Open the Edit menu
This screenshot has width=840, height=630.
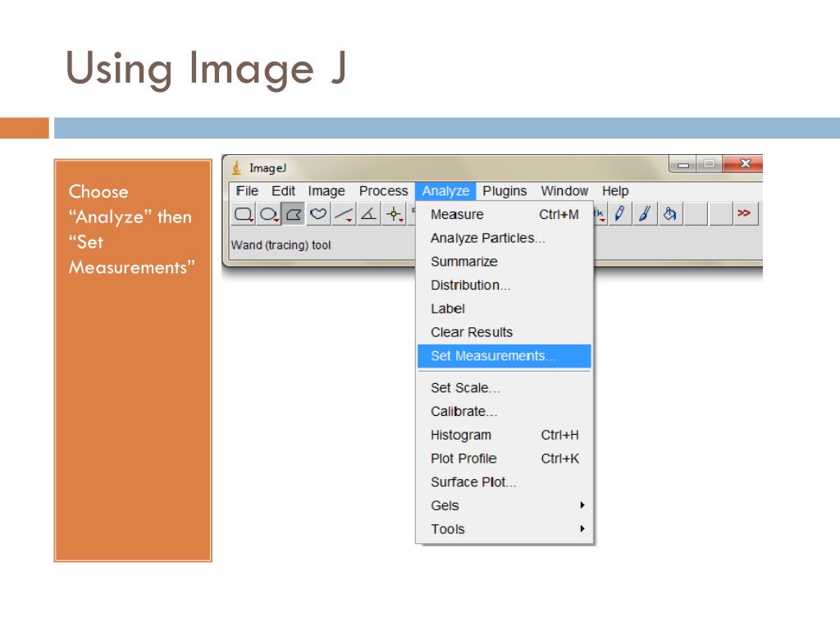(x=283, y=190)
